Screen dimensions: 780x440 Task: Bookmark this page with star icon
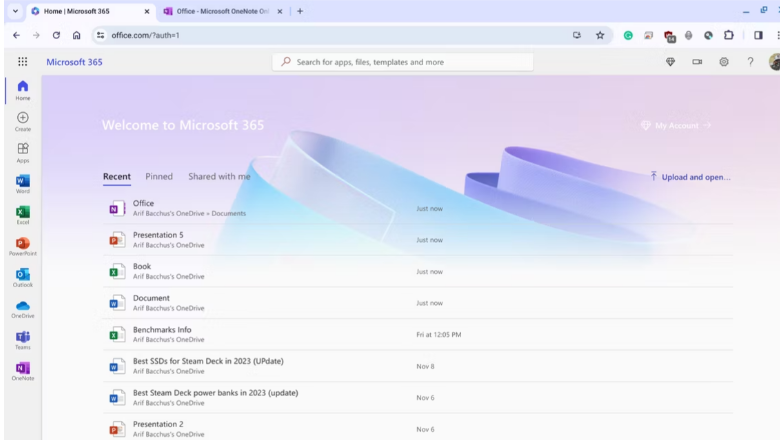click(600, 35)
